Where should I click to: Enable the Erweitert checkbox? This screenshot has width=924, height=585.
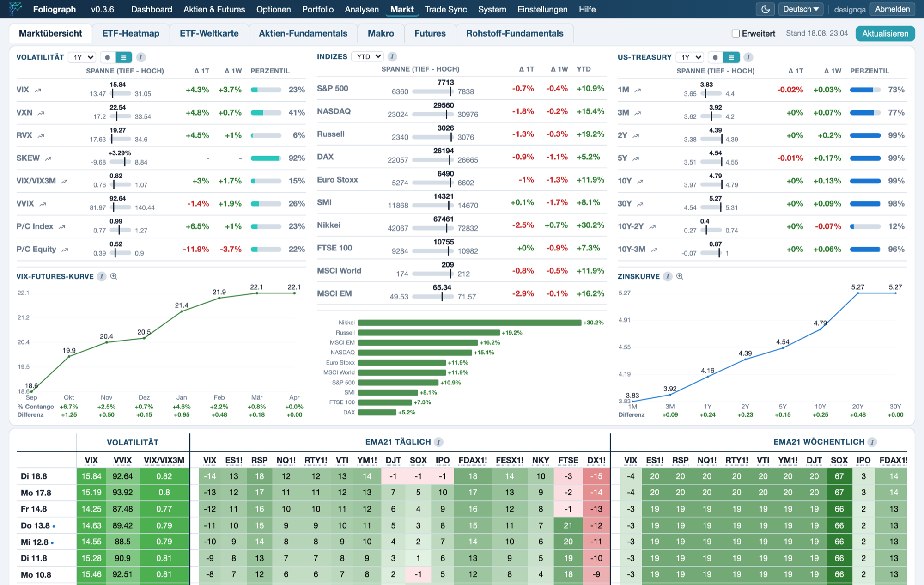point(736,33)
